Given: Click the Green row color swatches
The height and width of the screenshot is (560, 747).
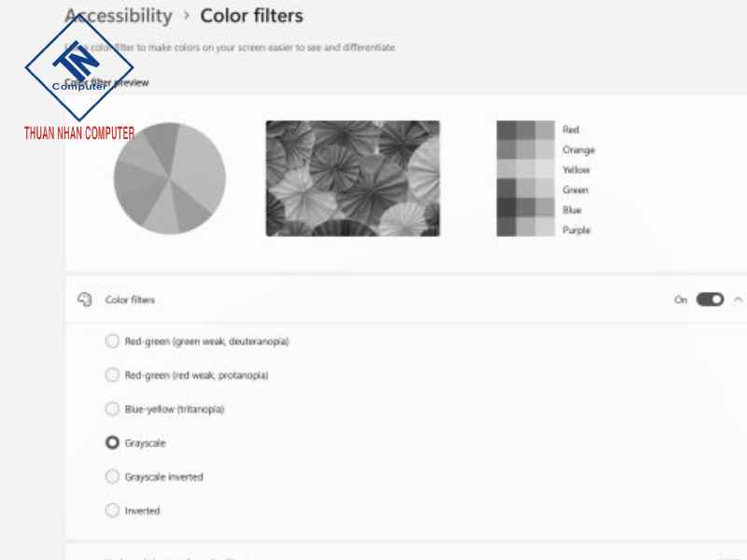Looking at the screenshot, I should pos(525,189).
